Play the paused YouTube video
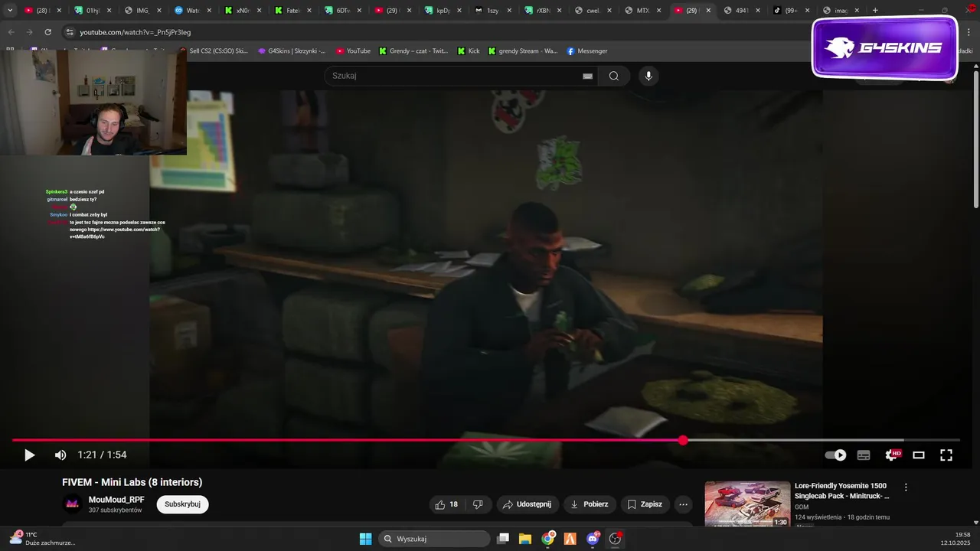 (x=29, y=455)
